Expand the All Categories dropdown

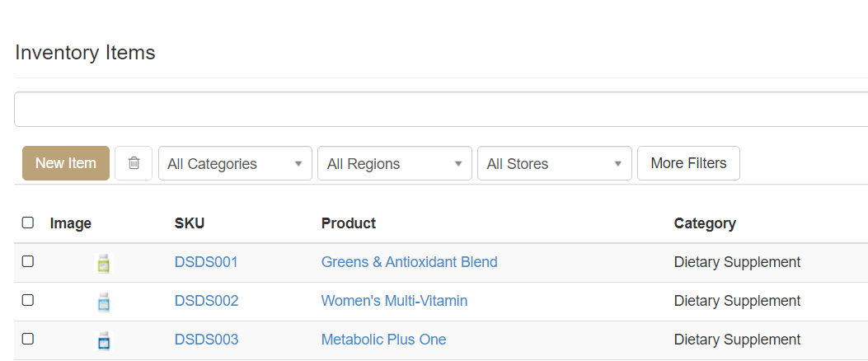point(235,163)
